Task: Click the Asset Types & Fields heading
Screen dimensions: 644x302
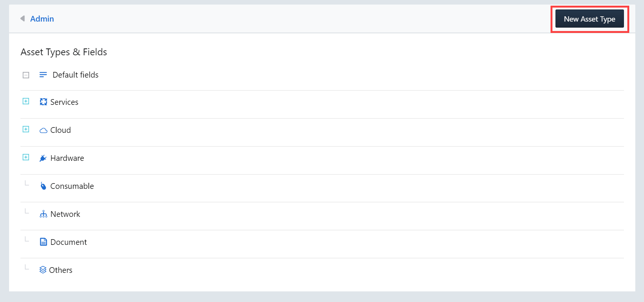Action: pos(64,52)
